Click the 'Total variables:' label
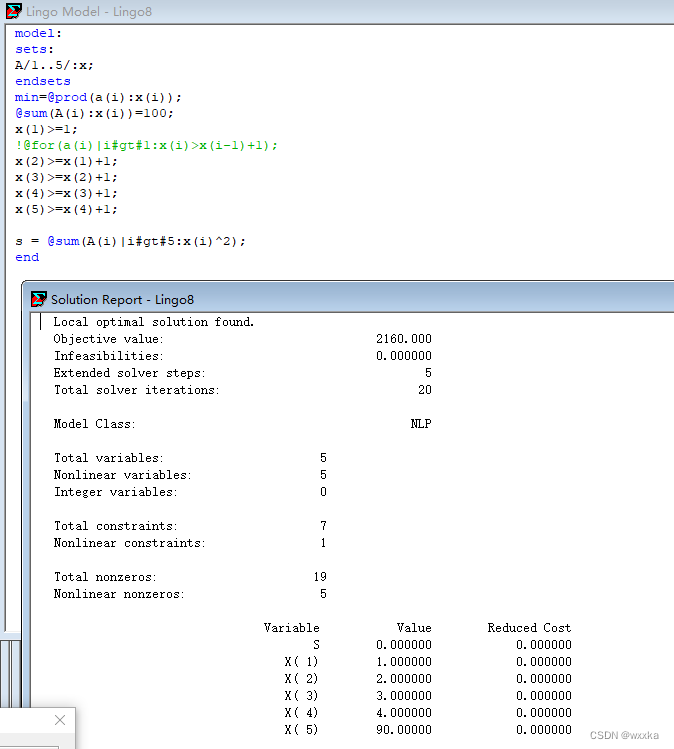This screenshot has height=749, width=674. [108, 458]
